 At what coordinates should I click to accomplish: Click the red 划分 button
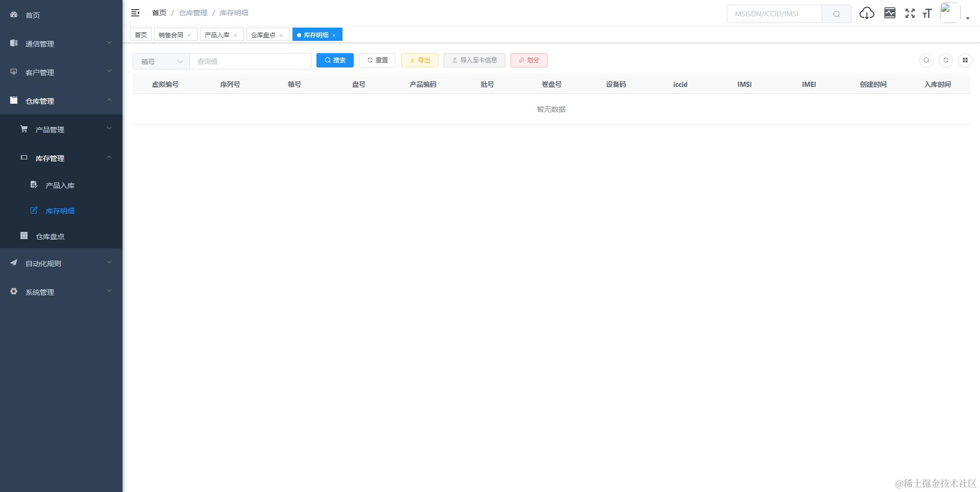click(529, 60)
